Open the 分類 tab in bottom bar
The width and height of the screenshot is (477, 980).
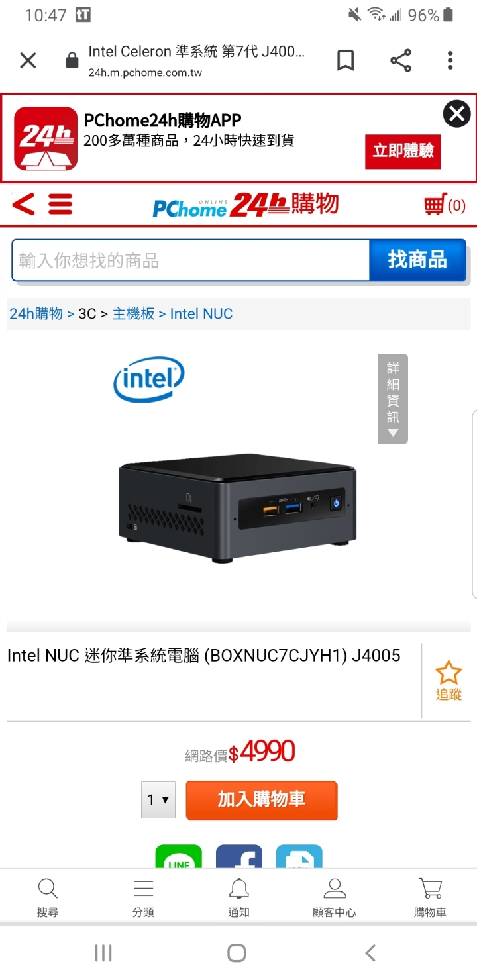tap(143, 897)
